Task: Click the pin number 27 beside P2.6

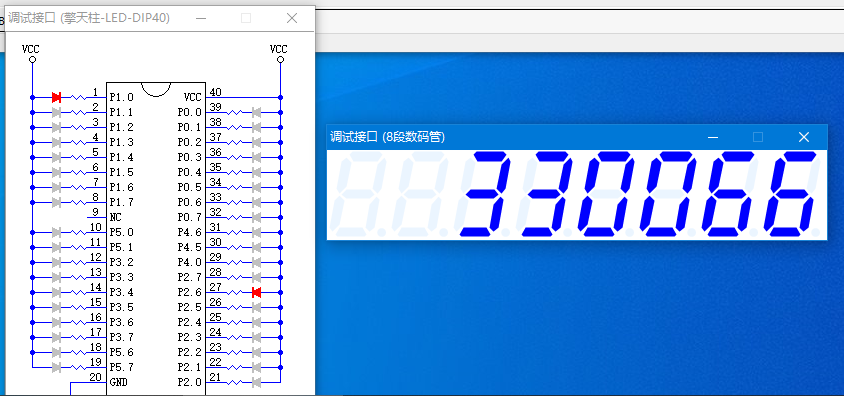Action: [x=215, y=287]
